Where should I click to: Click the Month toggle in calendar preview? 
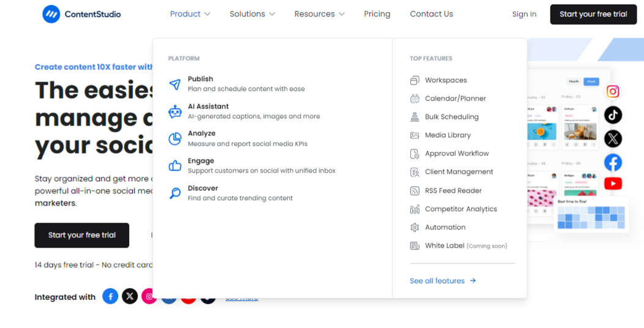[574, 81]
